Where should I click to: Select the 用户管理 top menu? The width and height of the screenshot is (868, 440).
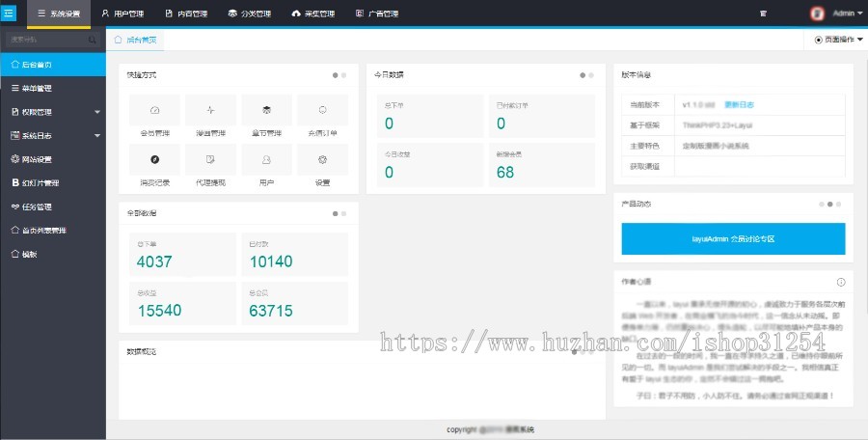(122, 14)
